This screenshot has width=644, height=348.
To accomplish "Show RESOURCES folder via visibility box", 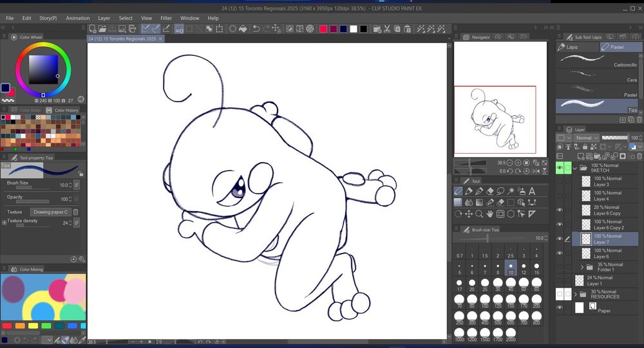I will pos(560,294).
